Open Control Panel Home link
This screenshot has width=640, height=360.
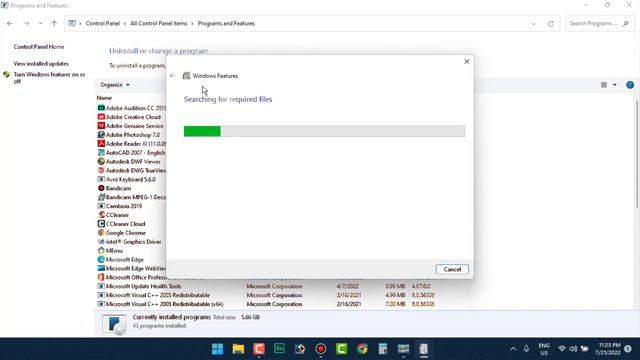39,47
